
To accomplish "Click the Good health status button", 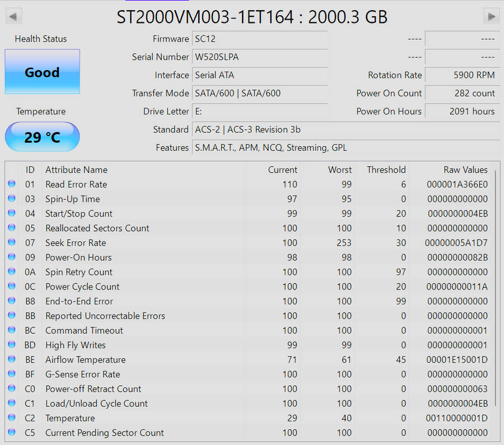I will click(x=41, y=72).
